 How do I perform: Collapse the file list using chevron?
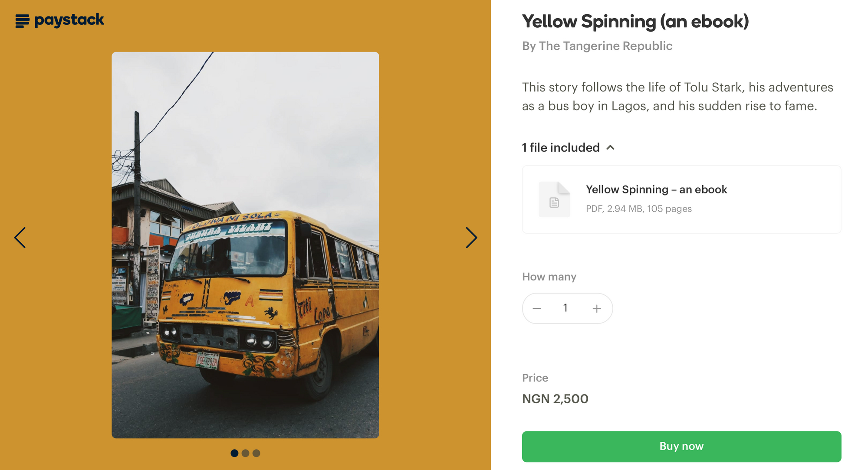coord(611,147)
